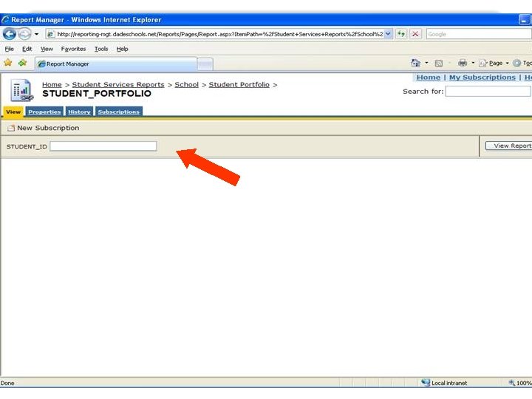The height and width of the screenshot is (399, 532).
Task: Click the New Subscription icon
Action: pos(11,128)
